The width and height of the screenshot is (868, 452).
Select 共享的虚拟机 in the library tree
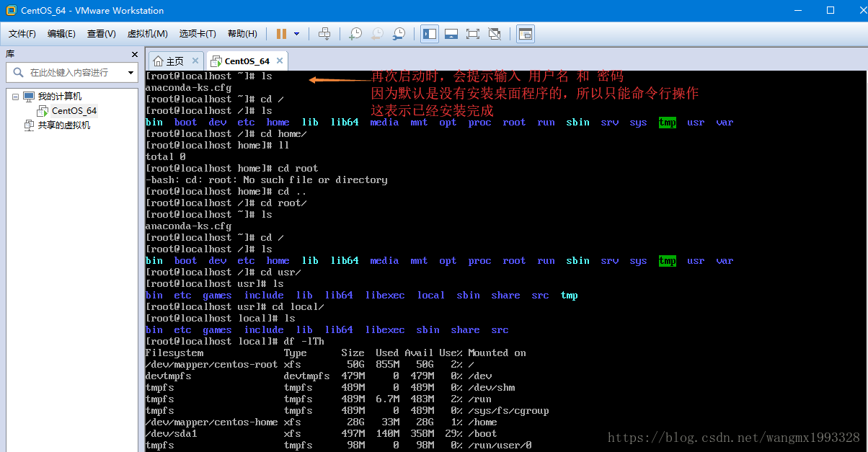64,125
